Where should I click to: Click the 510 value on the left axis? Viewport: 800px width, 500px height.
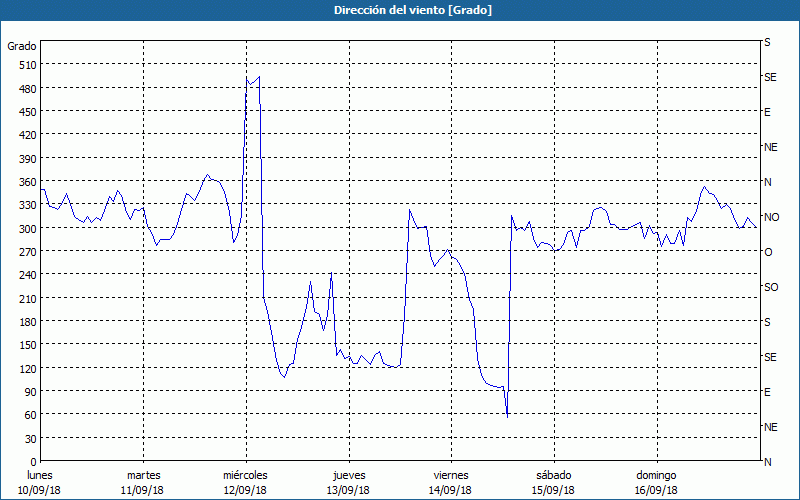[x=28, y=65]
